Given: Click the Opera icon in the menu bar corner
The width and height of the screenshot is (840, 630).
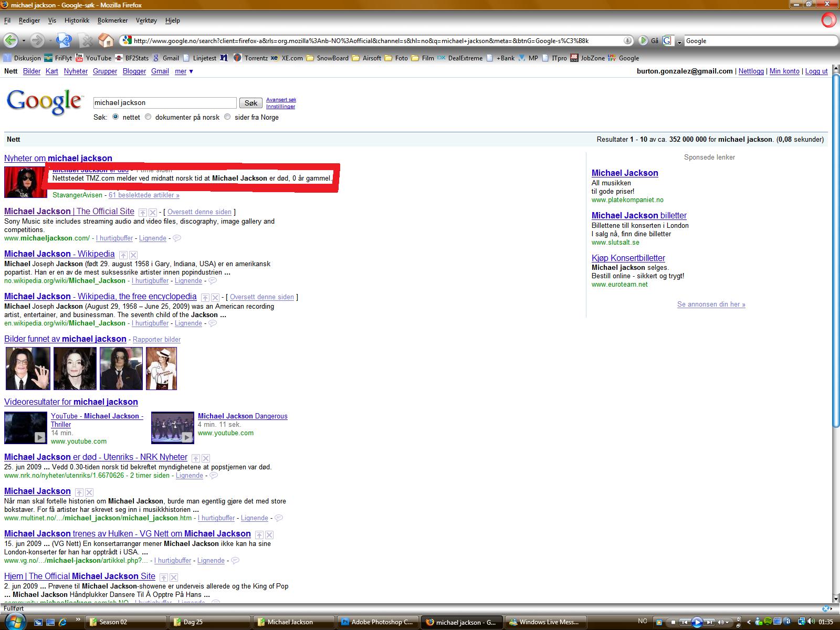Looking at the screenshot, I should (x=828, y=21).
